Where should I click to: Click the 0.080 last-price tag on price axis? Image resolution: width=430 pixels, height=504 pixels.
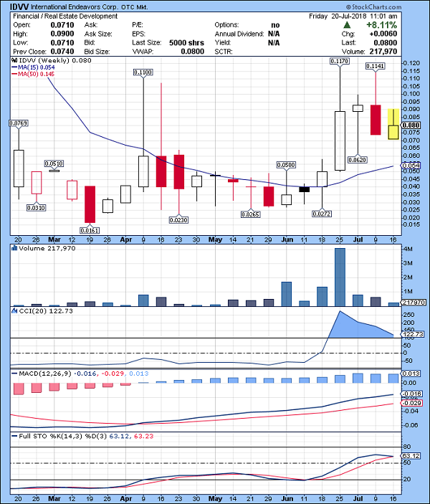coord(410,125)
